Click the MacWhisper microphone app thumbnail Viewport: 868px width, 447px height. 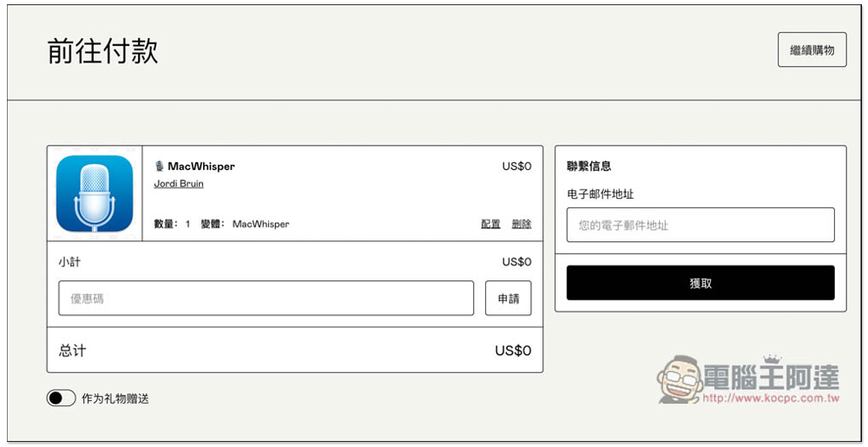click(95, 194)
